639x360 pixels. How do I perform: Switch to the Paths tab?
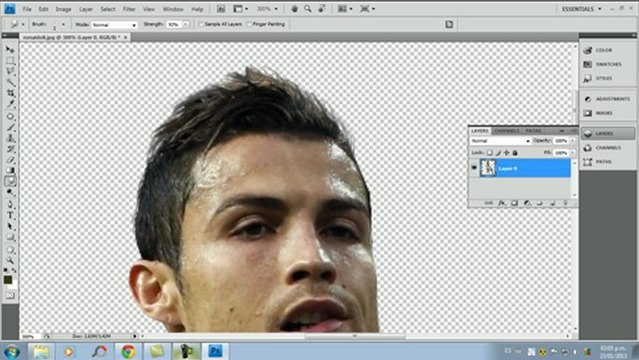[533, 131]
